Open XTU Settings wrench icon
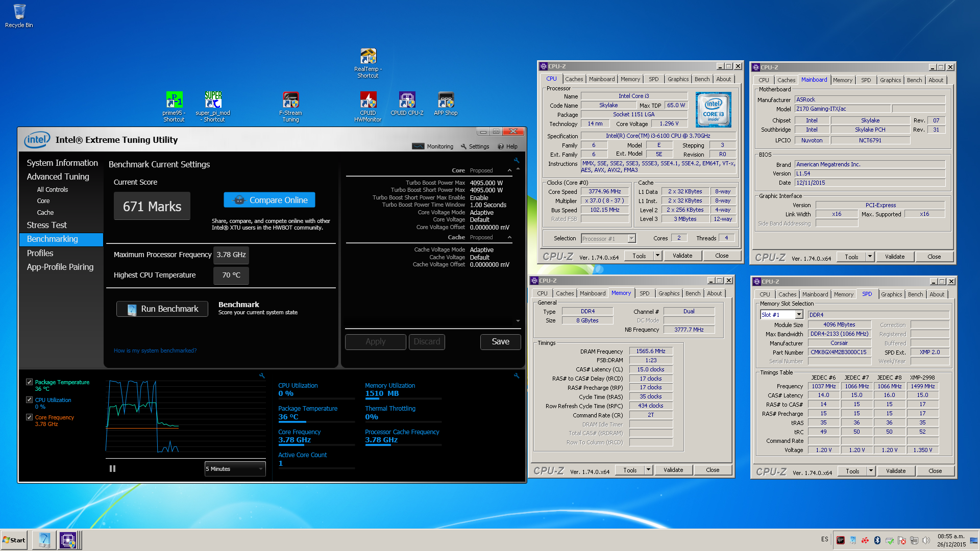This screenshot has height=551, width=980. point(463,146)
